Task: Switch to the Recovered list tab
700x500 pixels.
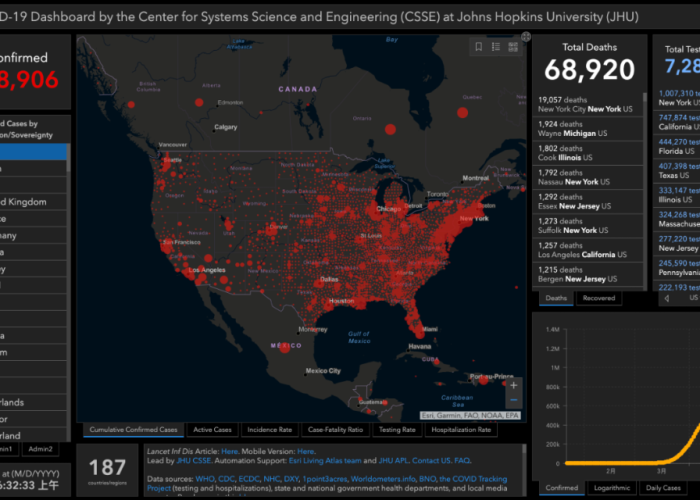Action: 599,298
